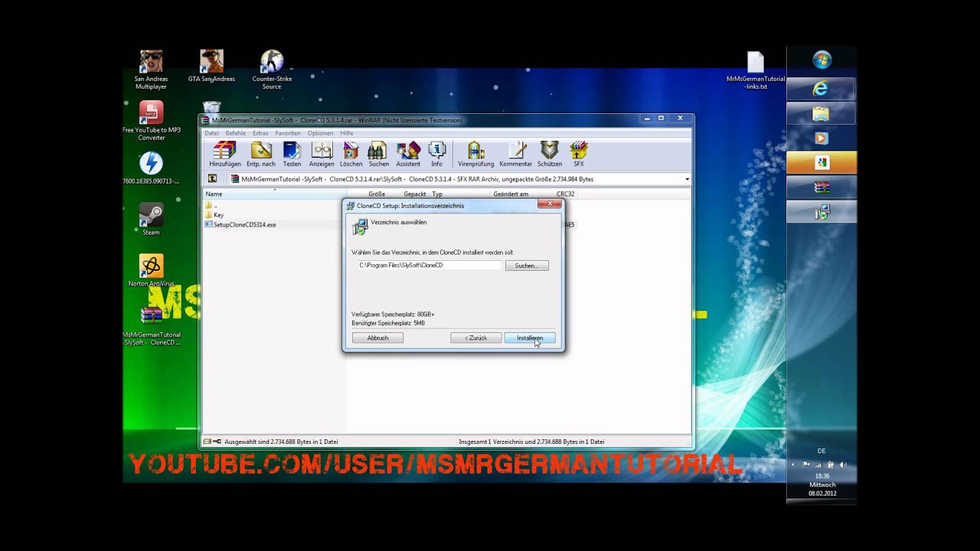980x551 pixels.
Task: Expand the WinRAR address path dropdown
Action: [687, 179]
